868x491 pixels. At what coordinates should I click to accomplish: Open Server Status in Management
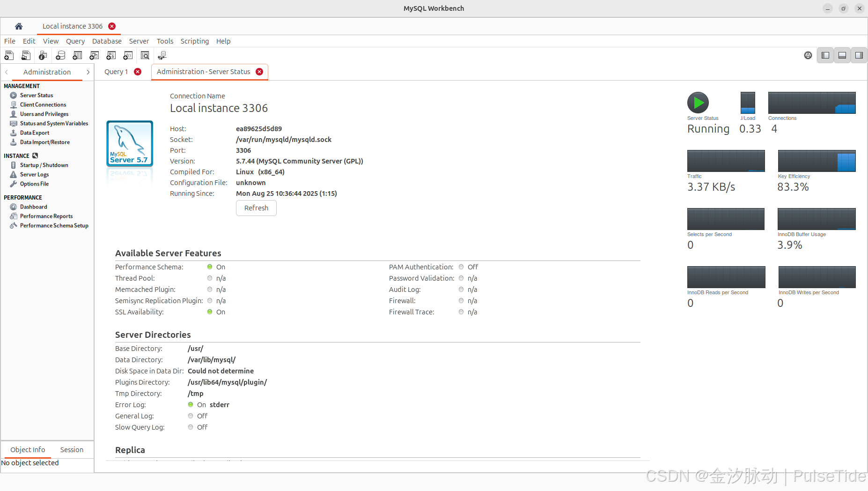point(37,95)
